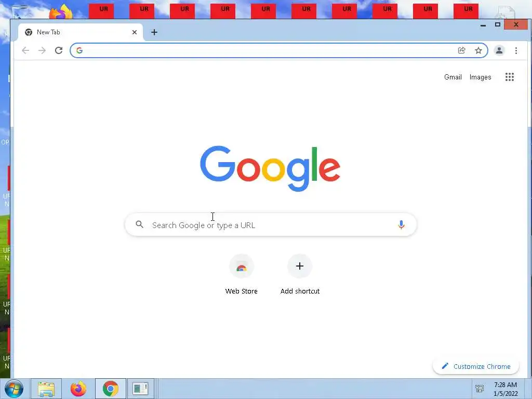Open the Gmail link

pyautogui.click(x=453, y=77)
